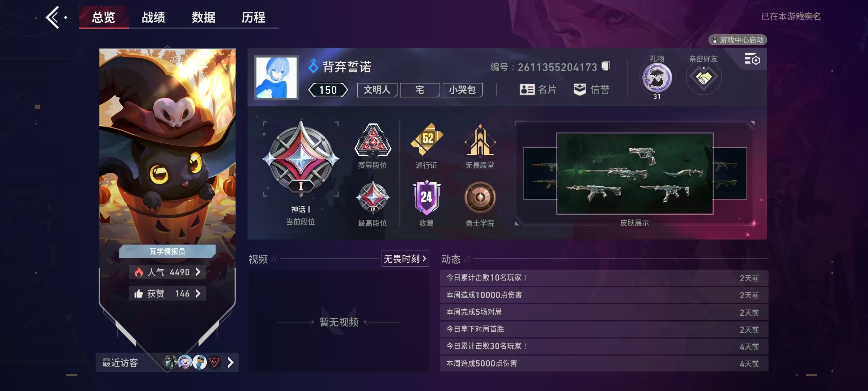Open the 通行证 level 52 badge
868x391 pixels.
(x=427, y=139)
